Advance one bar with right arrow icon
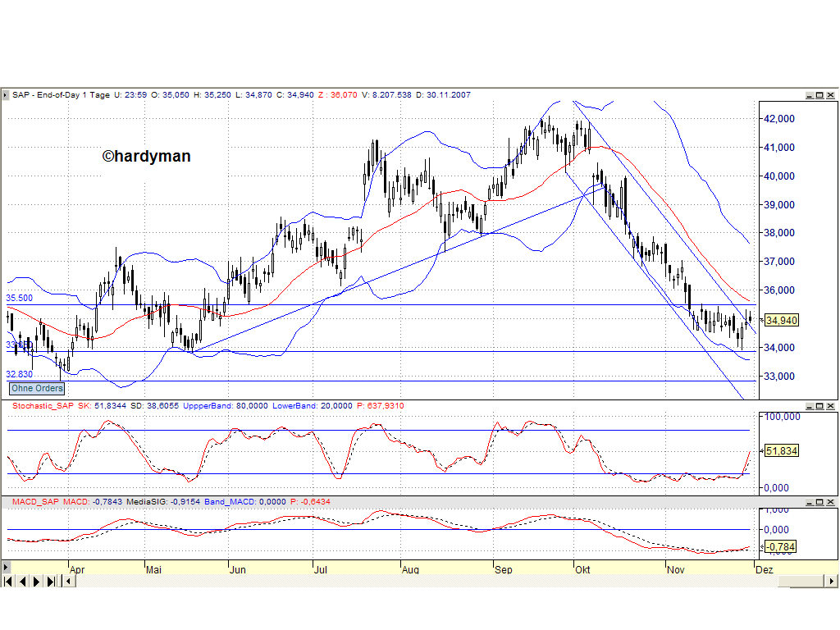The width and height of the screenshot is (840, 630). coord(36,582)
